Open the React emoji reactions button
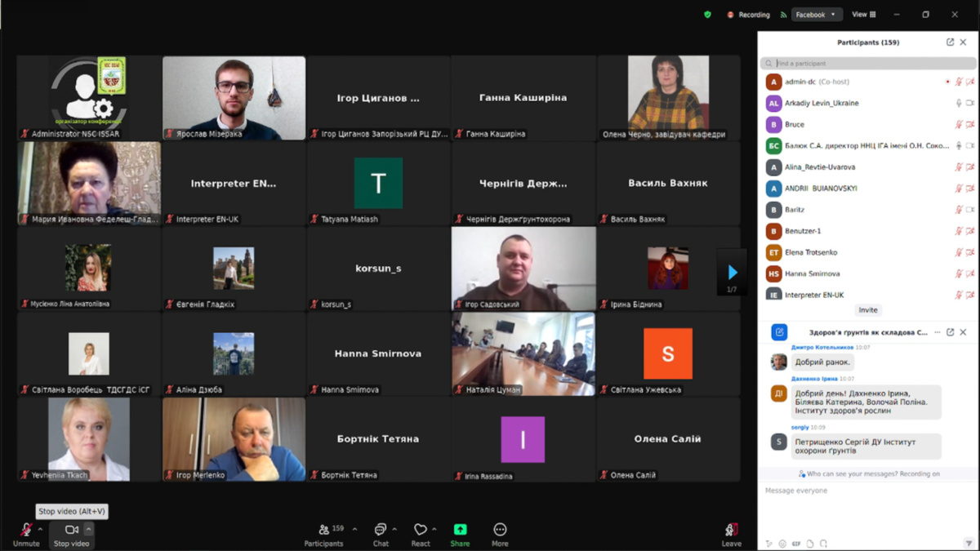The height and width of the screenshot is (551, 980). (x=421, y=530)
